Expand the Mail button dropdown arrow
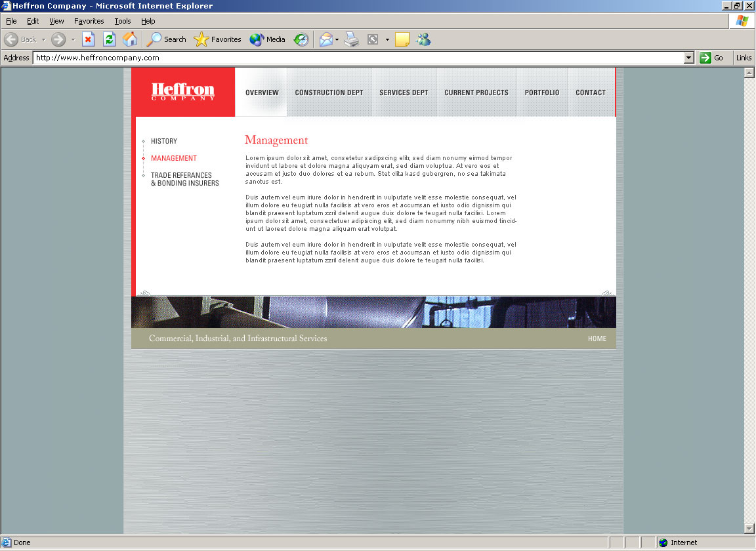The height and width of the screenshot is (551, 756). coord(337,39)
